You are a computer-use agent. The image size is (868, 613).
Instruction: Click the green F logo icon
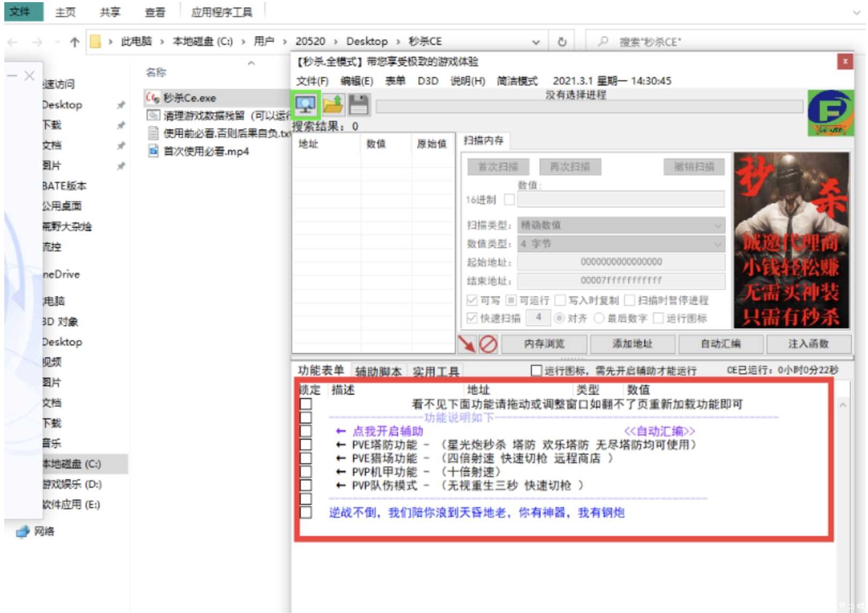pos(829,113)
